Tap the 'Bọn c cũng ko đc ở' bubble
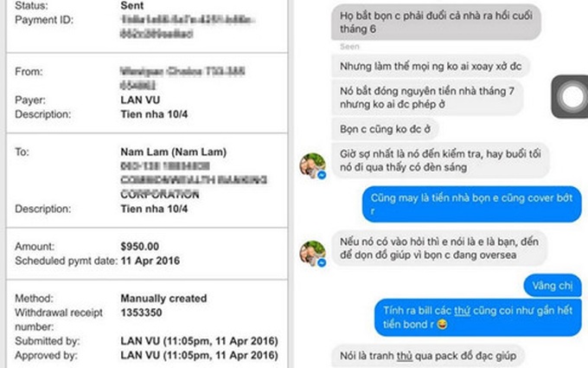This screenshot has width=588, height=368. [385, 129]
